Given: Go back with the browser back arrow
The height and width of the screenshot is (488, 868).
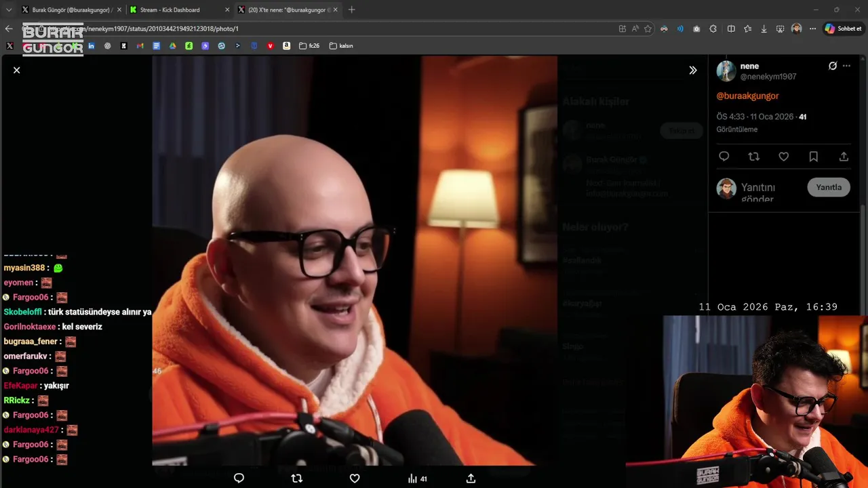Looking at the screenshot, I should [x=9, y=28].
